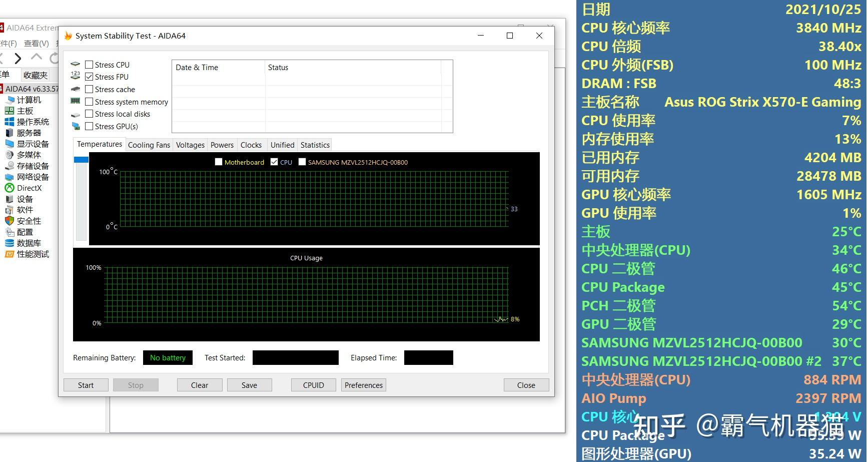Viewport: 868px width, 462px height.
Task: Select the AIDA64 v6.33 root tree item
Action: 30,89
